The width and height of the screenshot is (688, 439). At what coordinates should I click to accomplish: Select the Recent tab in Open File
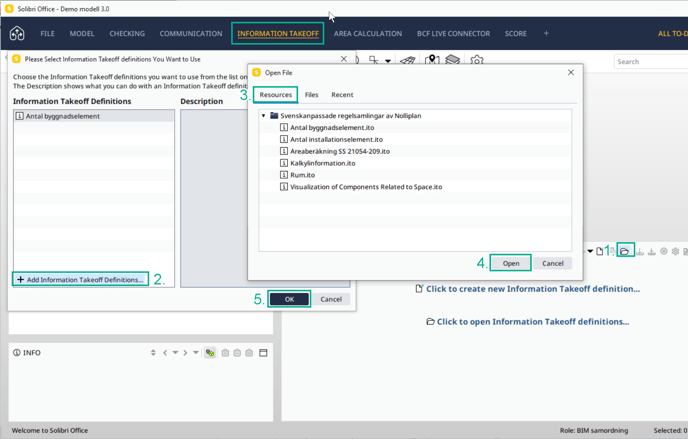[342, 95]
